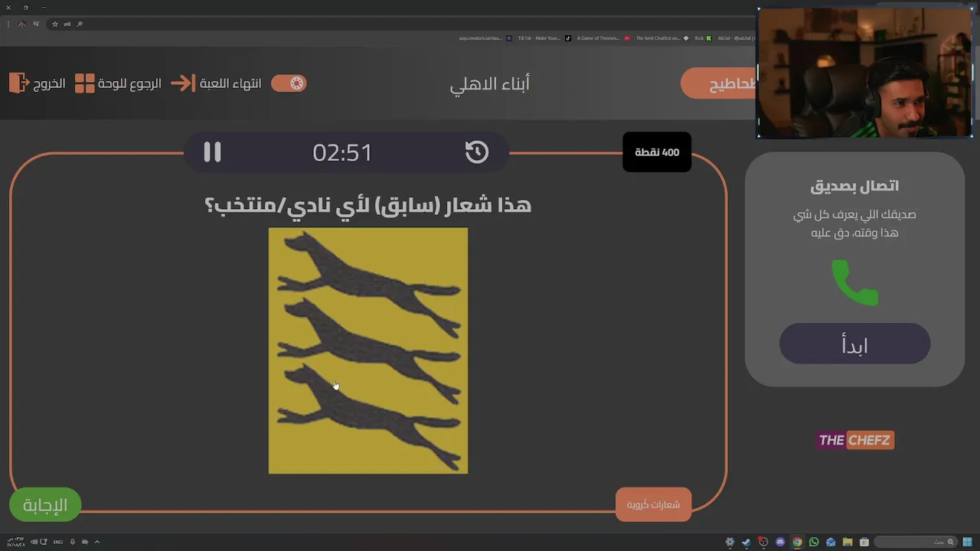Click the board grid icon
The width and height of the screenshot is (980, 551).
tap(85, 83)
